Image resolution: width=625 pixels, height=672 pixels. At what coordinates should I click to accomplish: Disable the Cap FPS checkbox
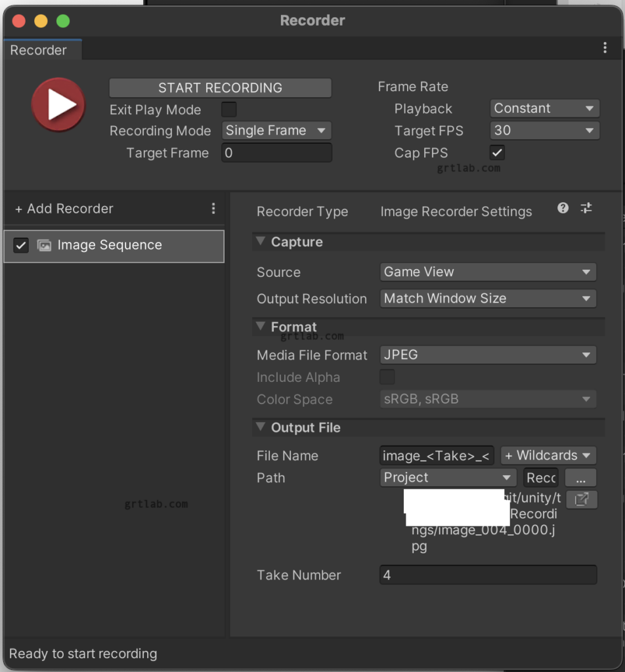coord(497,152)
